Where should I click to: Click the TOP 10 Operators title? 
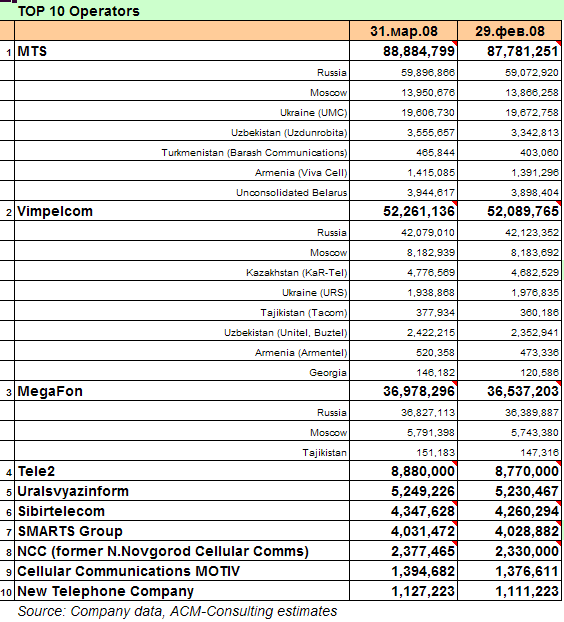(79, 11)
